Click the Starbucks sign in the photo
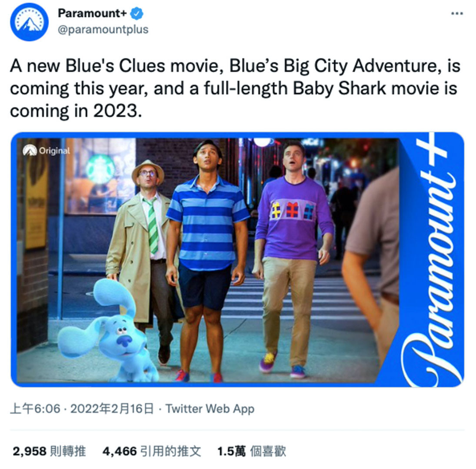The width and height of the screenshot is (476, 469). [x=100, y=169]
